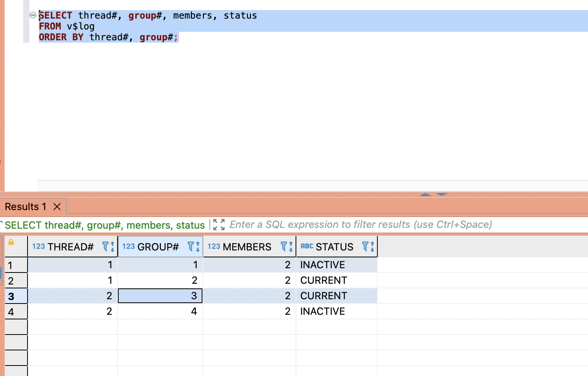Open the filter funnel on GROUP# column

pyautogui.click(x=190, y=247)
